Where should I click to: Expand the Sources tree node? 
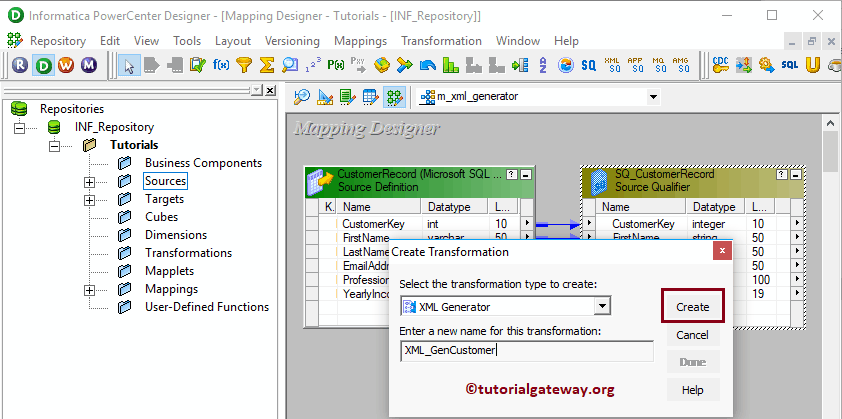(89, 182)
